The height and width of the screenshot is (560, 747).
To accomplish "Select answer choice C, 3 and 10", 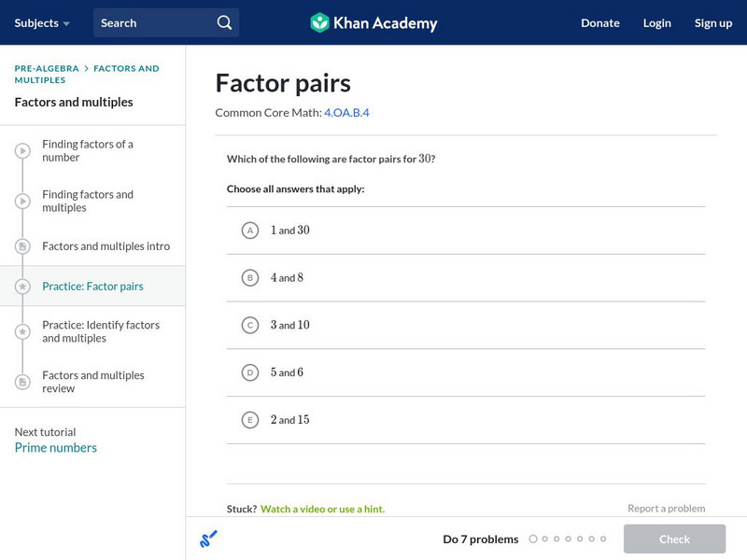I will click(x=249, y=326).
